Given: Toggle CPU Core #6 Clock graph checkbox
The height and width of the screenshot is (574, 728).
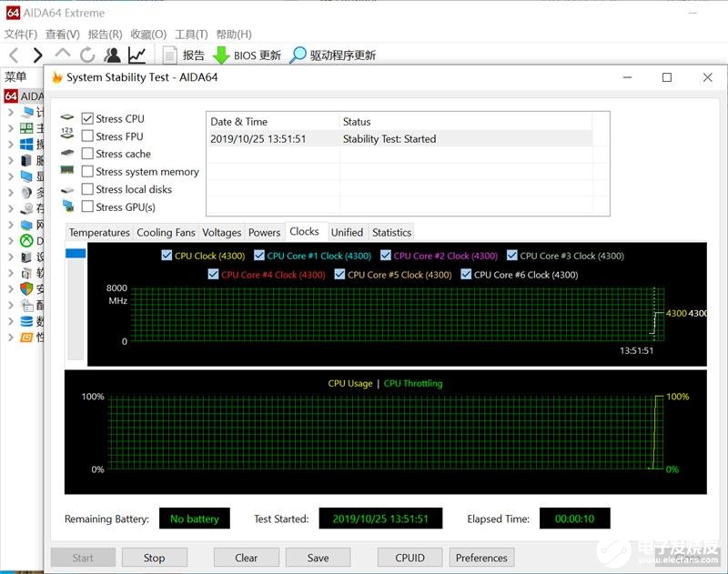Looking at the screenshot, I should coord(466,274).
